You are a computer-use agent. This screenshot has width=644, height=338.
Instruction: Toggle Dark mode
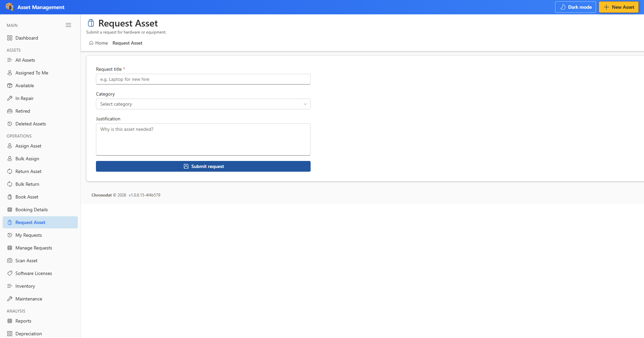(x=576, y=7)
